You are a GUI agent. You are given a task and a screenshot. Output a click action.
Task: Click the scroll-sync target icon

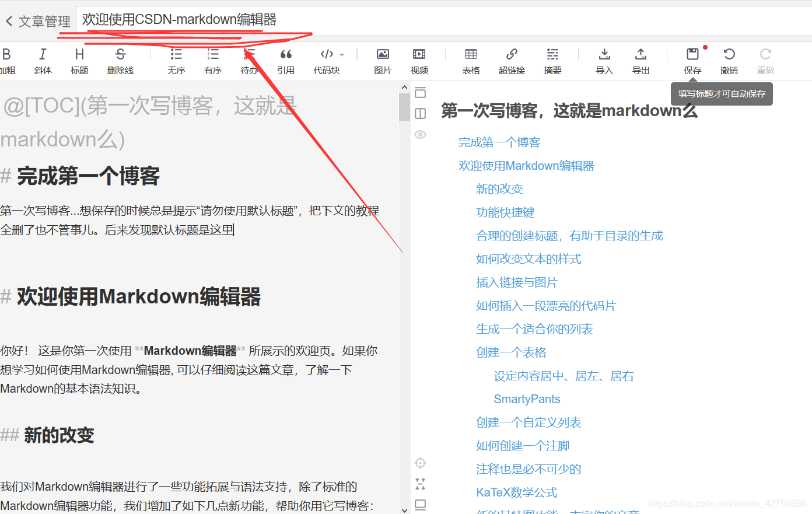click(420, 463)
